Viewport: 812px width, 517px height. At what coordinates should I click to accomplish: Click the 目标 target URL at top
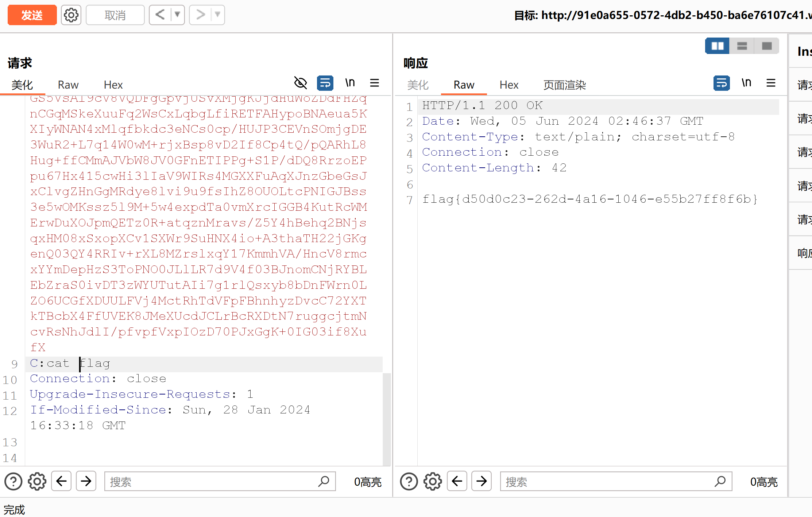[663, 15]
